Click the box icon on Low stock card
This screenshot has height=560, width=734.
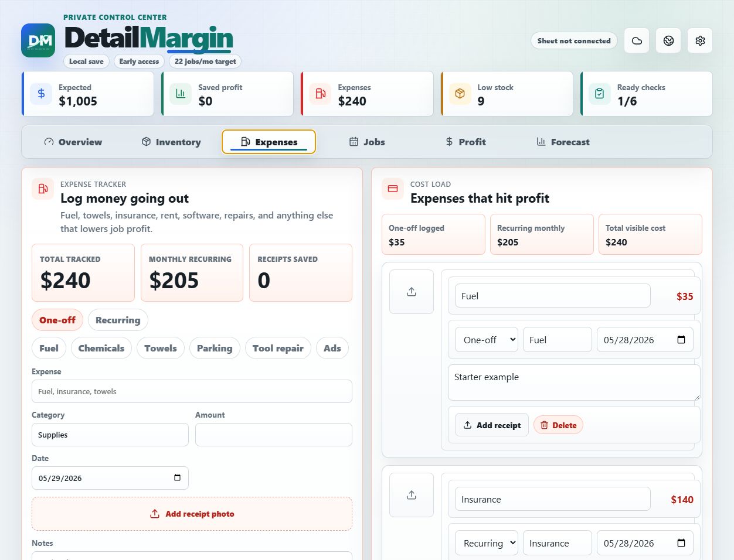click(x=460, y=94)
